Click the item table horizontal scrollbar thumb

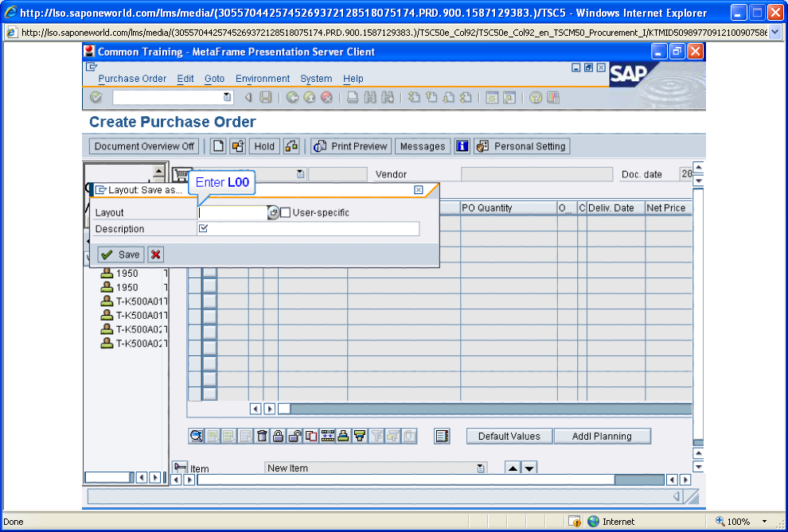pyautogui.click(x=284, y=409)
